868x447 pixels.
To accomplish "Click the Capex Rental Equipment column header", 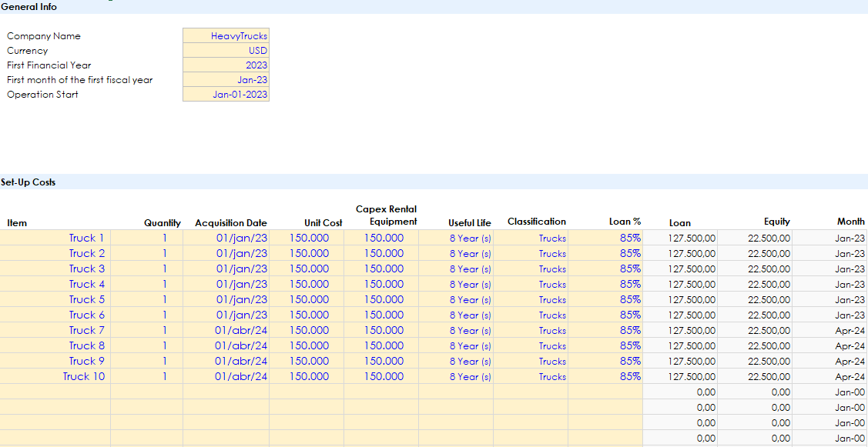I will pyautogui.click(x=386, y=215).
